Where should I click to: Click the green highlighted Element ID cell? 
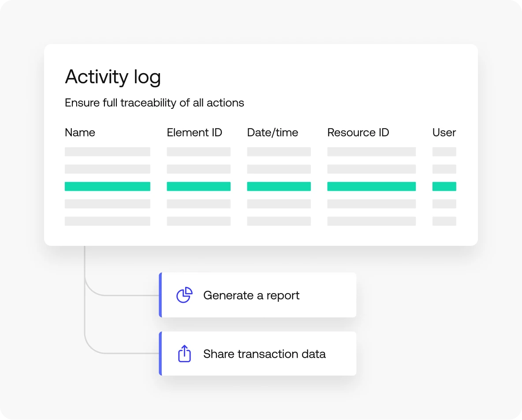198,186
